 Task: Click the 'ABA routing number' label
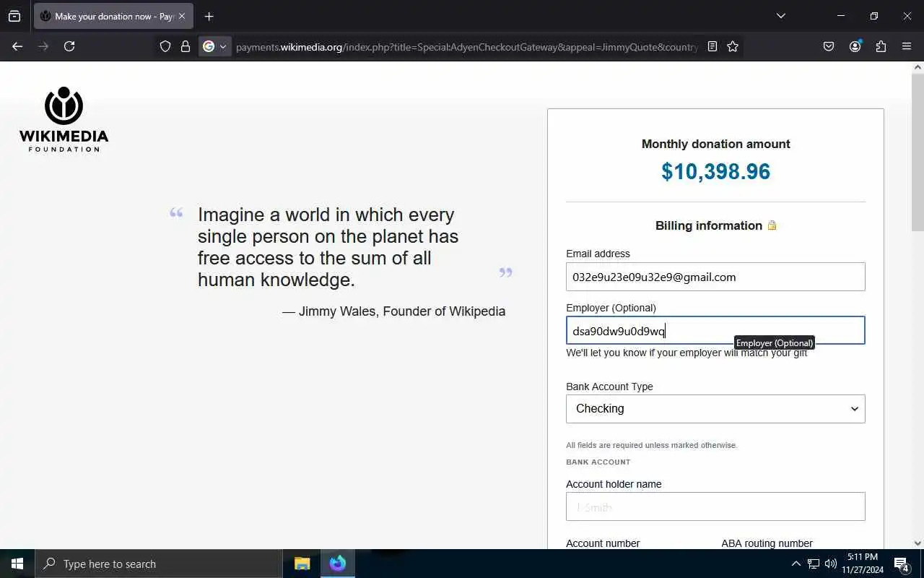[767, 543]
